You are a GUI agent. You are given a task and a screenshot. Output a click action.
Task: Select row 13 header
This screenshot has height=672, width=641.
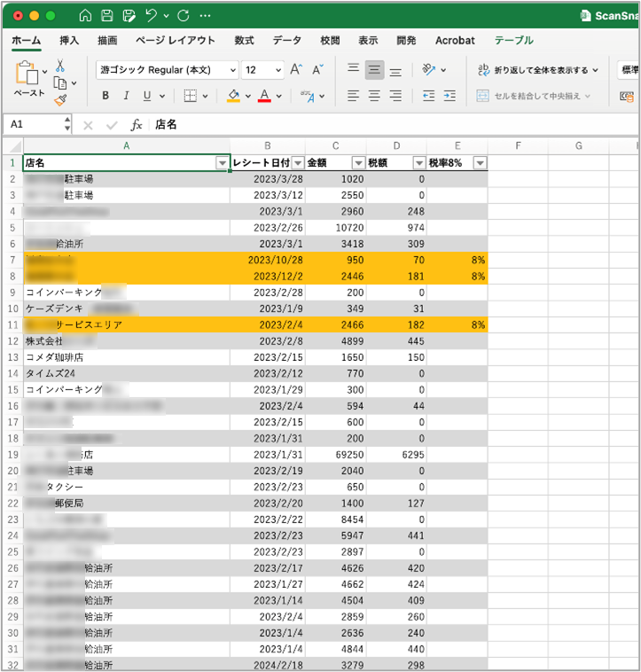(12, 357)
